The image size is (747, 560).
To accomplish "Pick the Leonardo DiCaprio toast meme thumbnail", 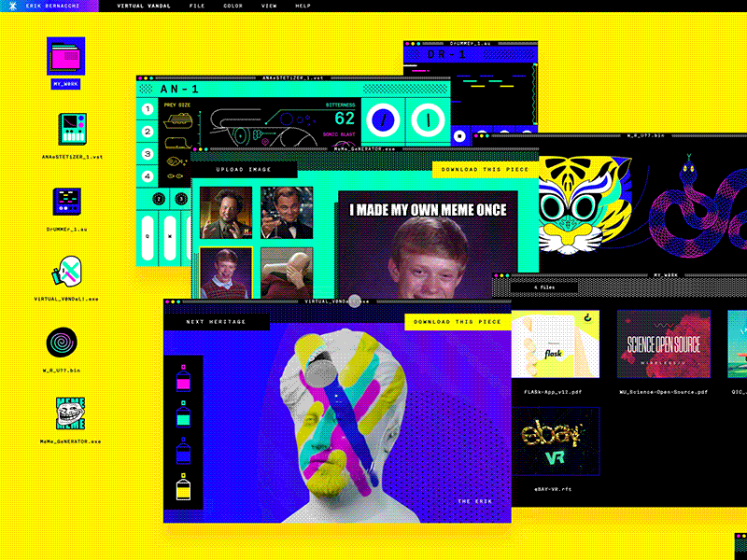I will click(x=287, y=213).
